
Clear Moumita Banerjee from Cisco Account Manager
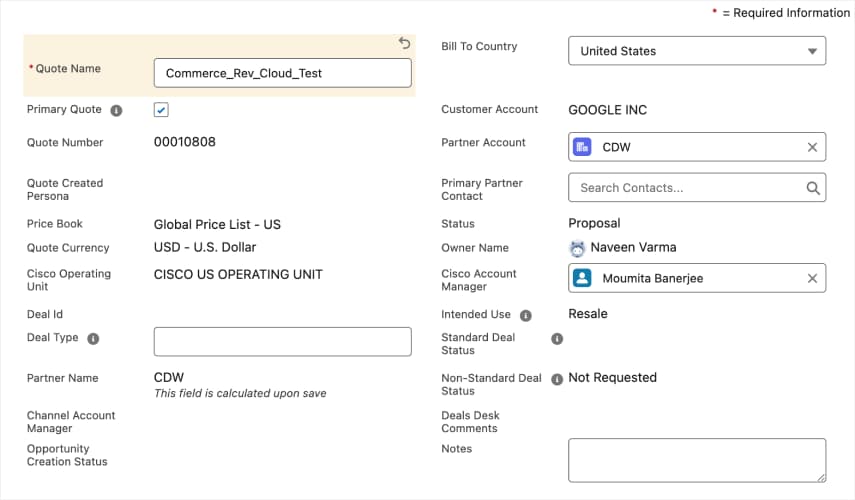812,278
